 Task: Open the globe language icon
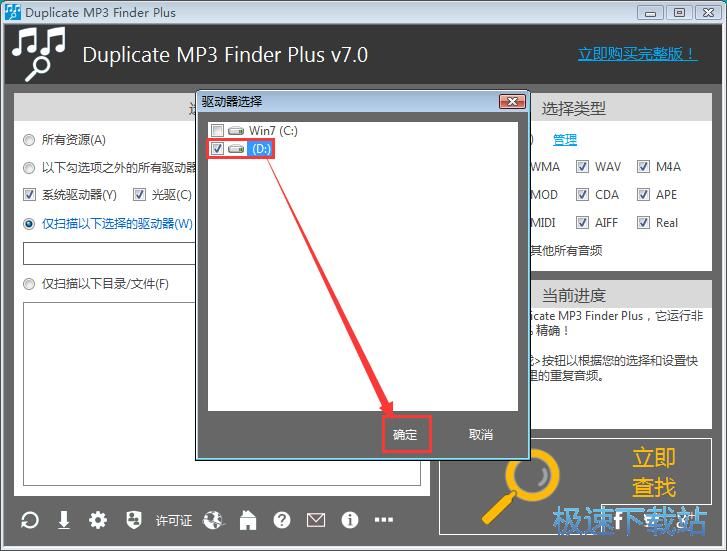point(213,520)
